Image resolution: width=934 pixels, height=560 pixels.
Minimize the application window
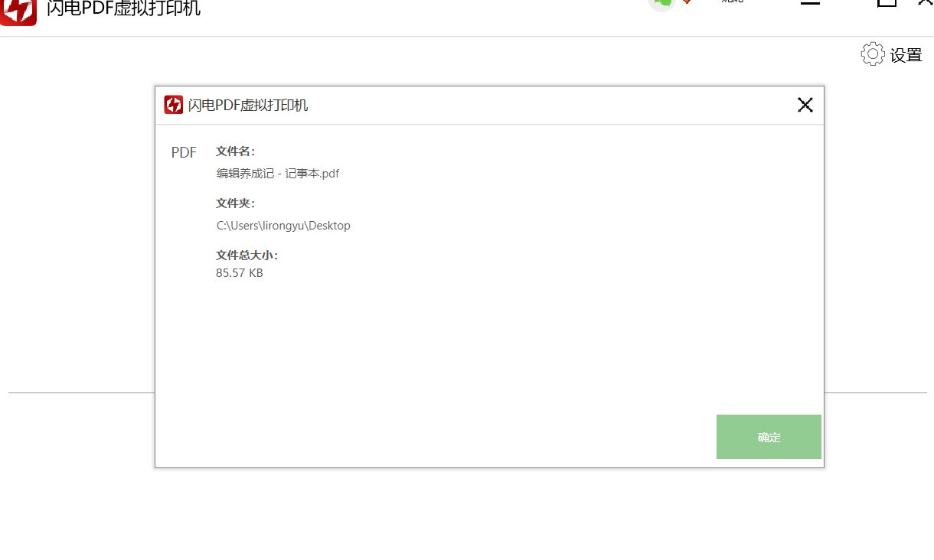coord(809,5)
